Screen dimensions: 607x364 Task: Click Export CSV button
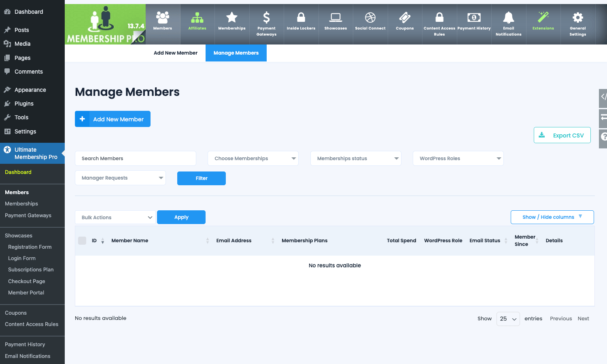point(562,135)
